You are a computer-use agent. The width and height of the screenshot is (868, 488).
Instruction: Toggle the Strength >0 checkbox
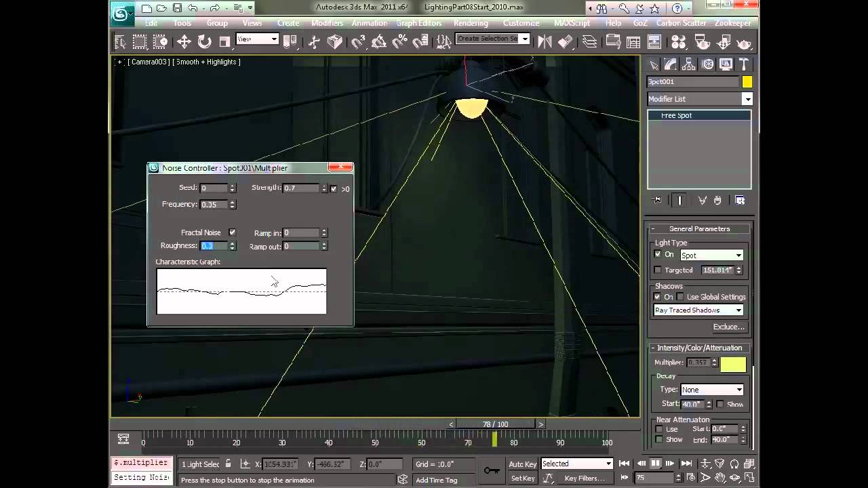click(333, 188)
